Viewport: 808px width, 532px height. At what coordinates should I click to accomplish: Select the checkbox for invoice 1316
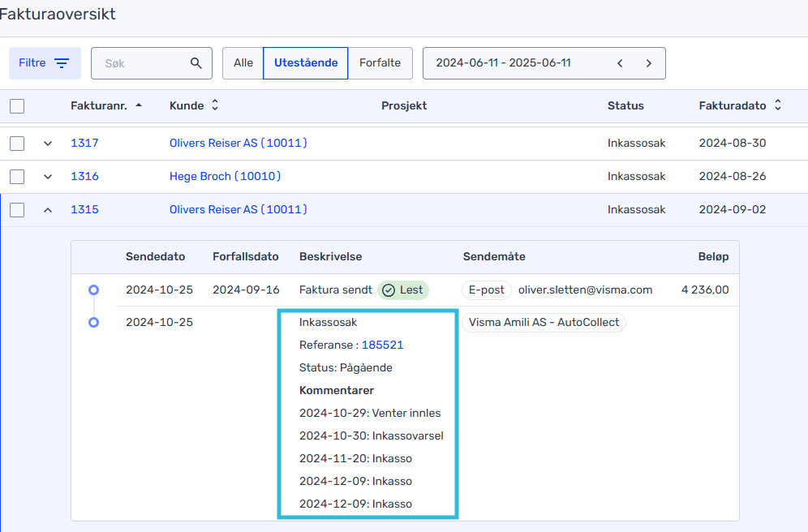(17, 177)
